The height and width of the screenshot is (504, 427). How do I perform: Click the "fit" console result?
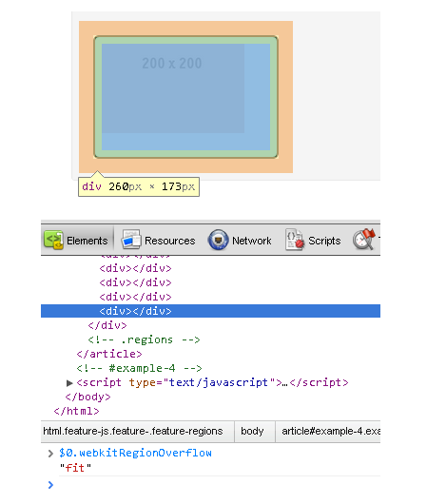point(75,468)
